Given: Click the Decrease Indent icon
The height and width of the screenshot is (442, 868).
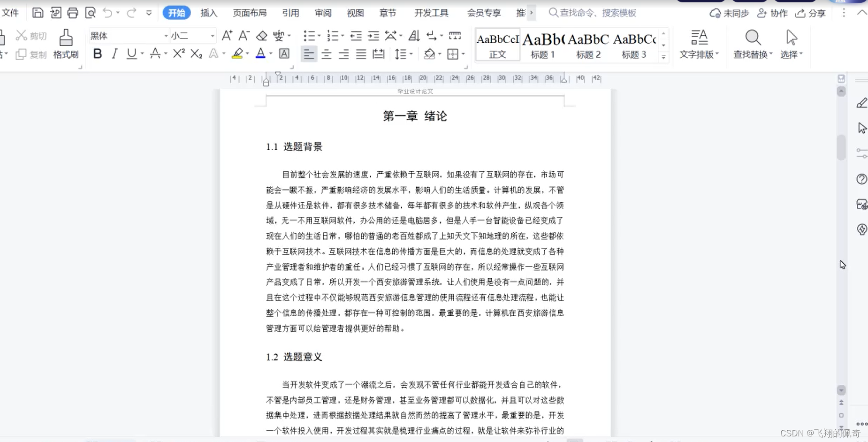Looking at the screenshot, I should (x=356, y=36).
